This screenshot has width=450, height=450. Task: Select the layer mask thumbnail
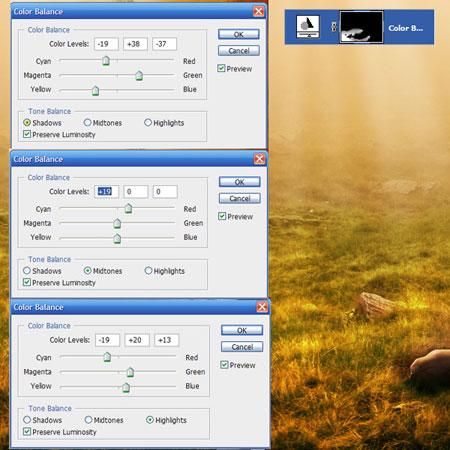tap(361, 27)
